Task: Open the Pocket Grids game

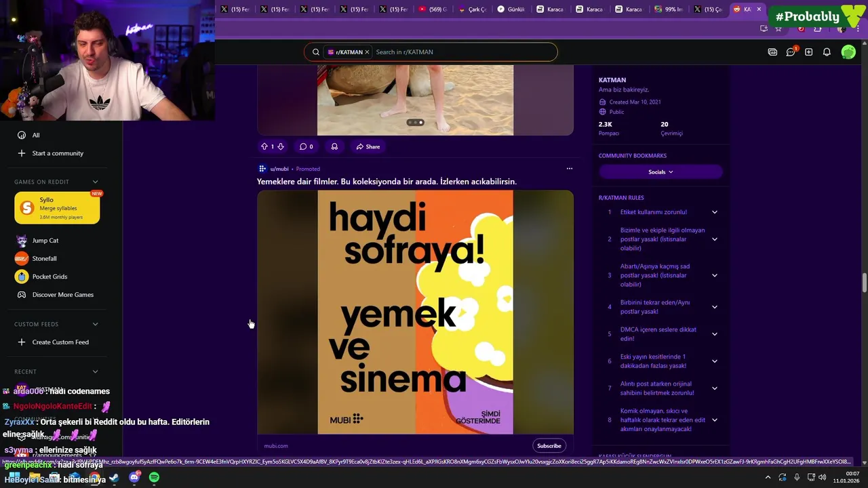Action: (50, 277)
